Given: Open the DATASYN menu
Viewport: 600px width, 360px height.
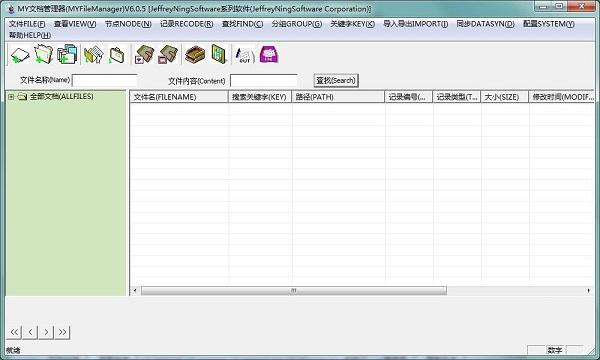Looking at the screenshot, I should click(x=485, y=24).
